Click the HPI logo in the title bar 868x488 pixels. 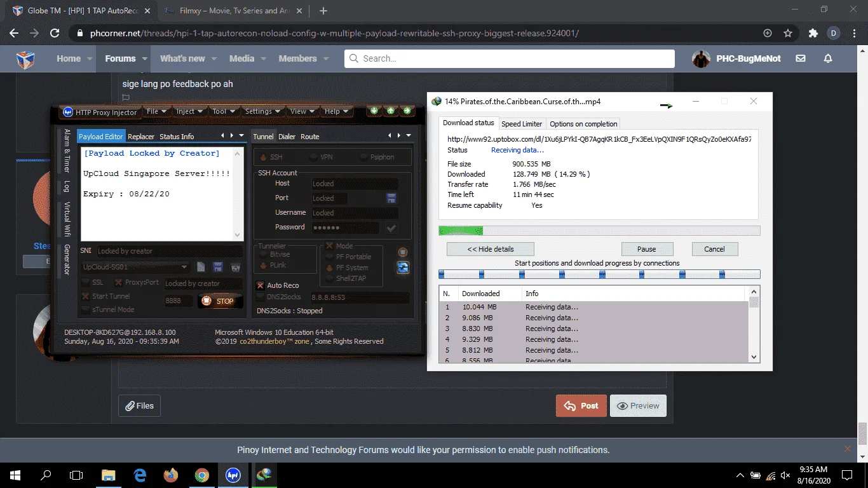[68, 112]
